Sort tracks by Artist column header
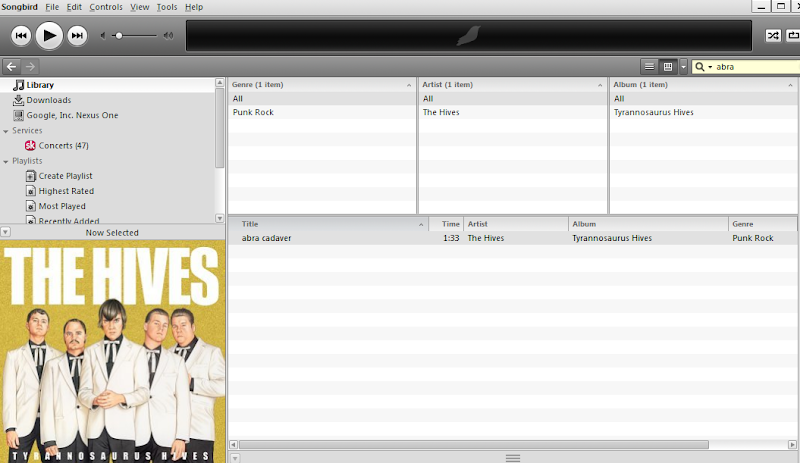This screenshot has width=800, height=463. (516, 224)
